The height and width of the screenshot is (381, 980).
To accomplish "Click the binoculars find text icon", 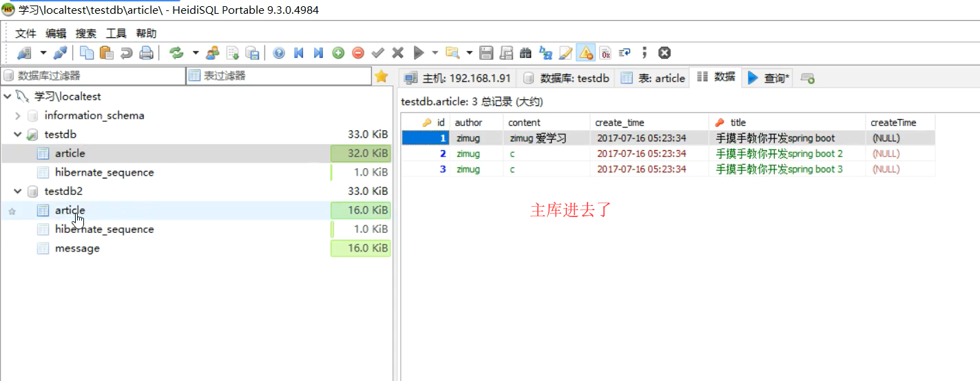I will click(526, 52).
